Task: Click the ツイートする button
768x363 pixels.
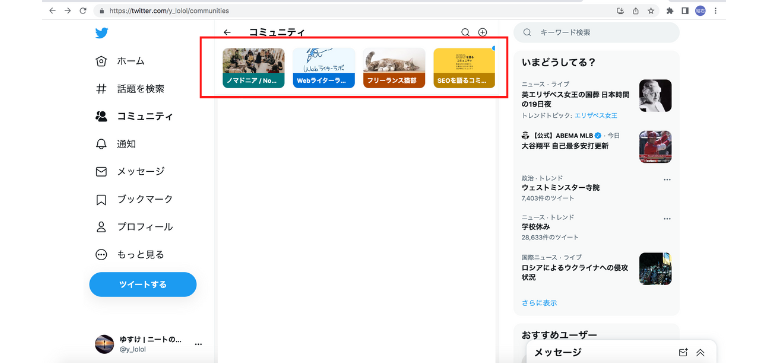Action: click(143, 285)
